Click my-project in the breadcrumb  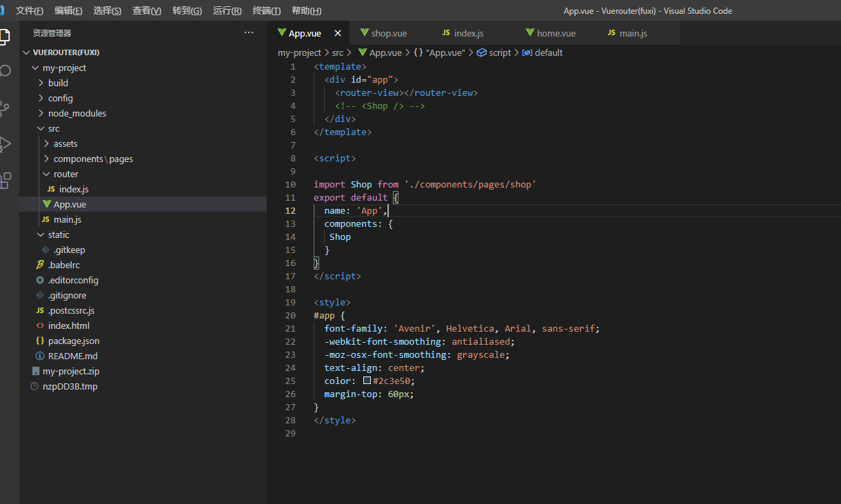299,52
